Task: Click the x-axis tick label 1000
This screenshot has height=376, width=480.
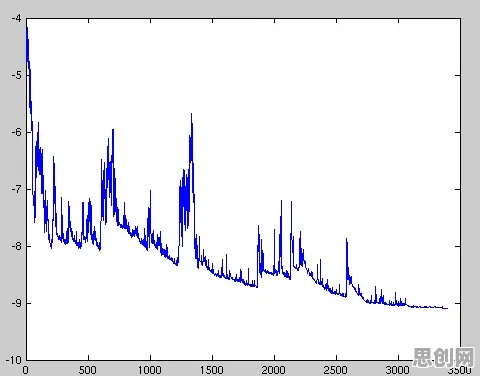Action: [x=149, y=370]
